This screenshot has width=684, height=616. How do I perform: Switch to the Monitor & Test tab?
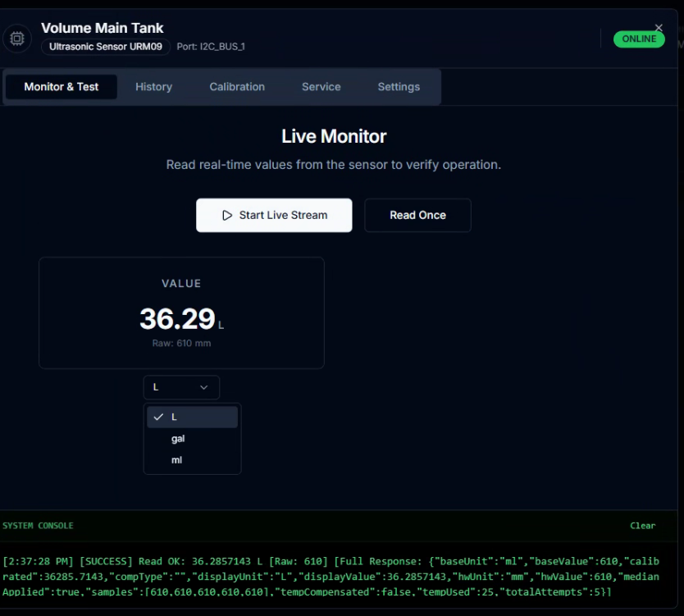tap(61, 87)
